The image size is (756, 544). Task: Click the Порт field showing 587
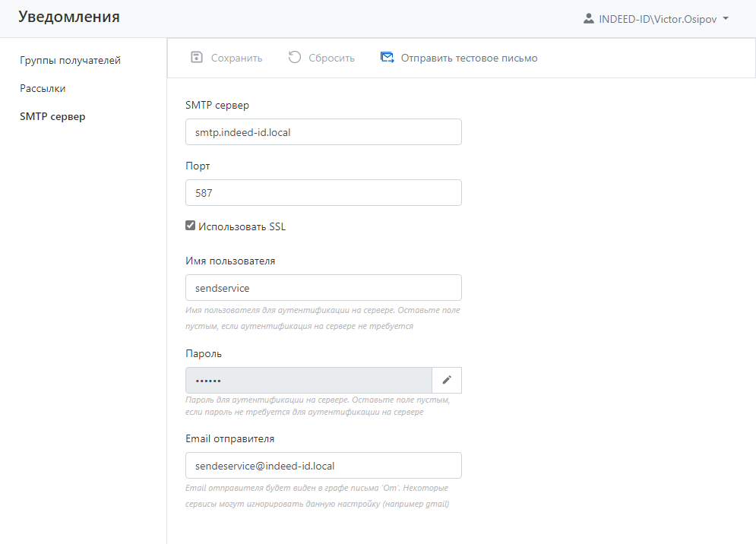point(323,192)
